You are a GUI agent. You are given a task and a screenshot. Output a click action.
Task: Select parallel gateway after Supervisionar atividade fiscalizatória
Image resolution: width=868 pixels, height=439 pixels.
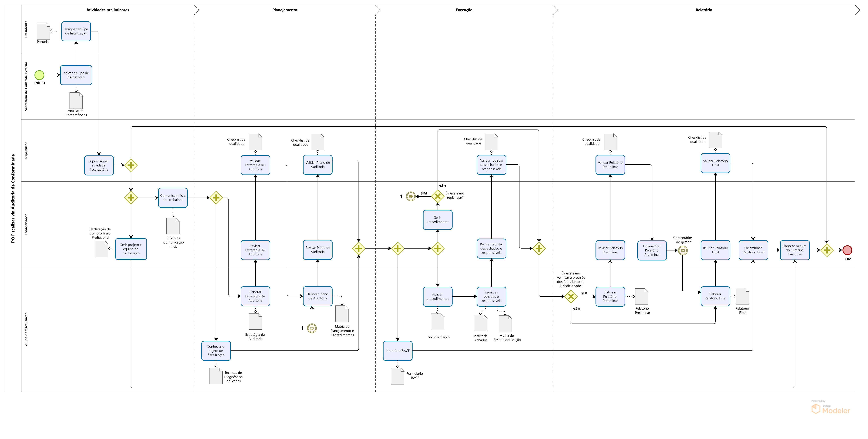[x=131, y=165]
